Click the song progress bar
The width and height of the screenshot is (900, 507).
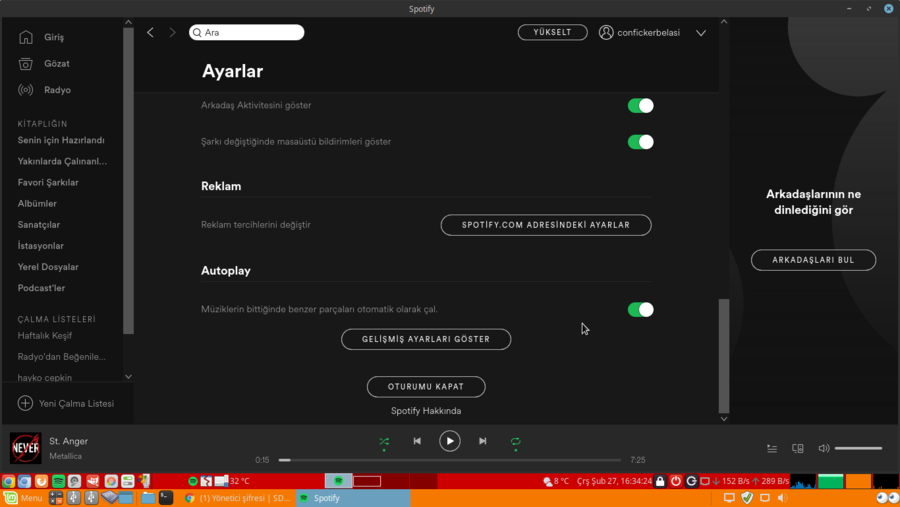coord(449,460)
